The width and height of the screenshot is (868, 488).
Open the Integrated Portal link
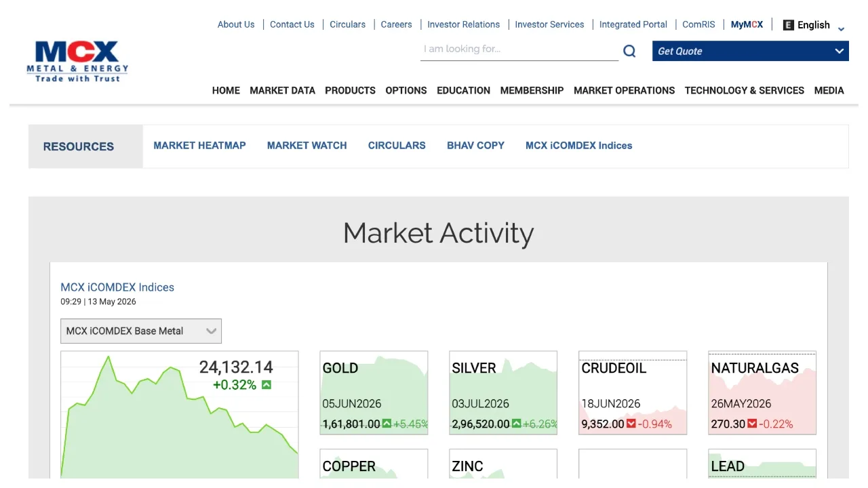(633, 24)
